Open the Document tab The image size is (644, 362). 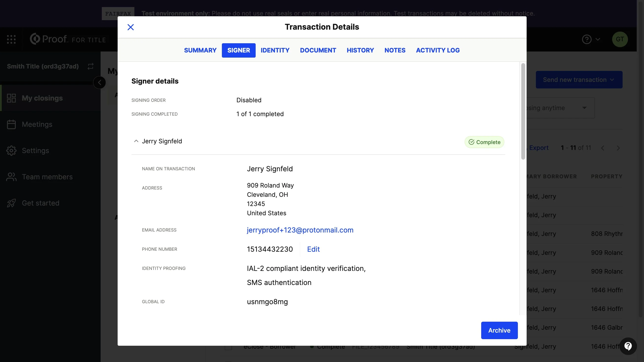(318, 50)
